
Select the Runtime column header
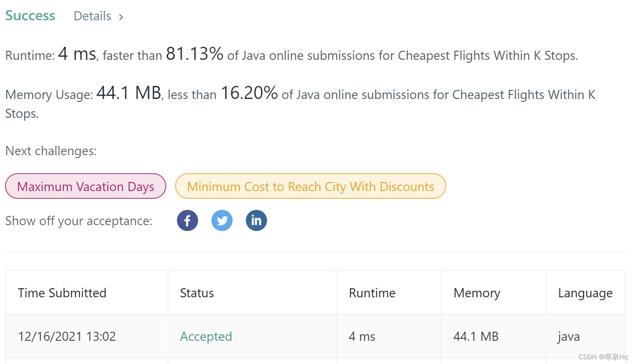coord(372,293)
